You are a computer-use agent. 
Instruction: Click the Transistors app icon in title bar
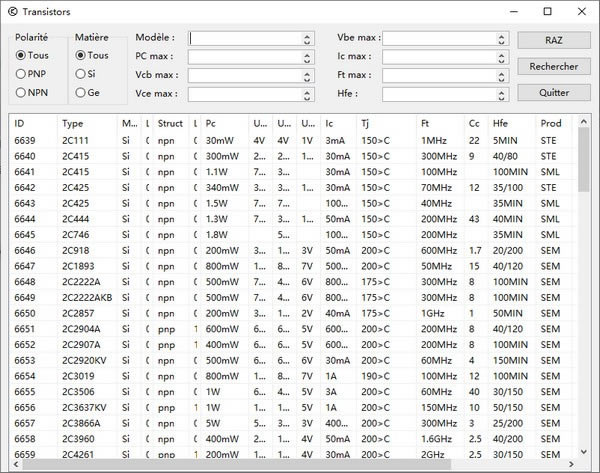click(x=13, y=11)
